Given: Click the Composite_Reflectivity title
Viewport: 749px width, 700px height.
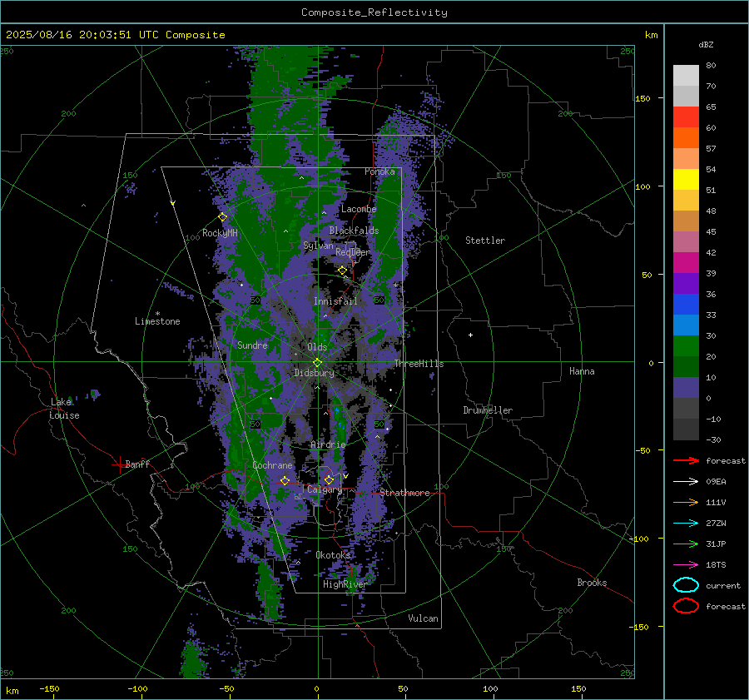Looking at the screenshot, I should pos(374,12).
